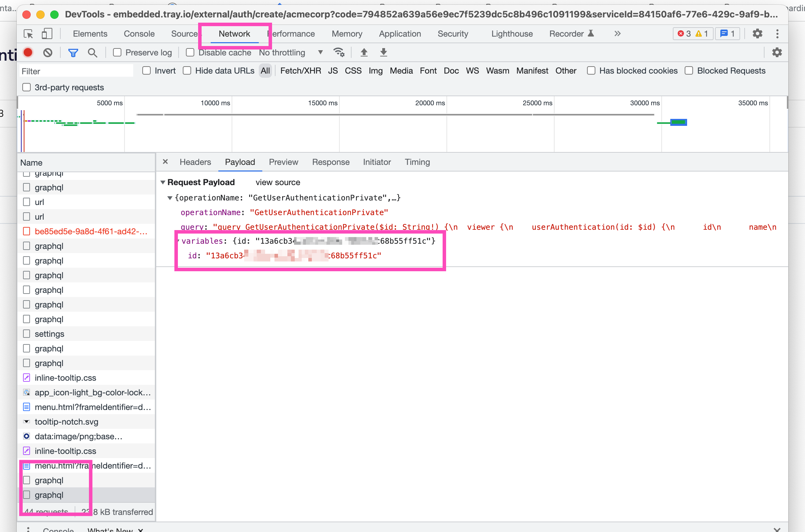Open network conditions wifi icon
This screenshot has width=805, height=532.
tap(339, 53)
